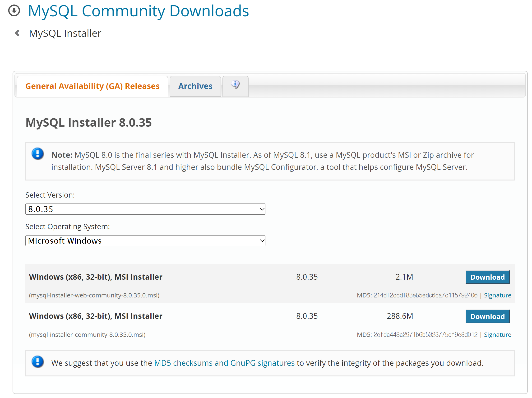Expand the Microsoft Windows operating system dropdown
The image size is (532, 398).
pyautogui.click(x=145, y=241)
